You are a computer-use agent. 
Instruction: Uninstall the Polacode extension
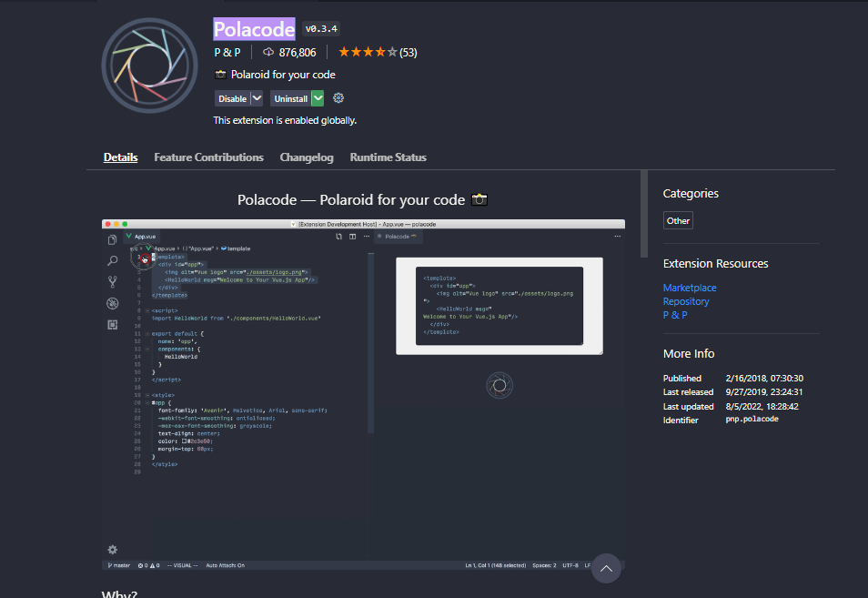(x=290, y=98)
